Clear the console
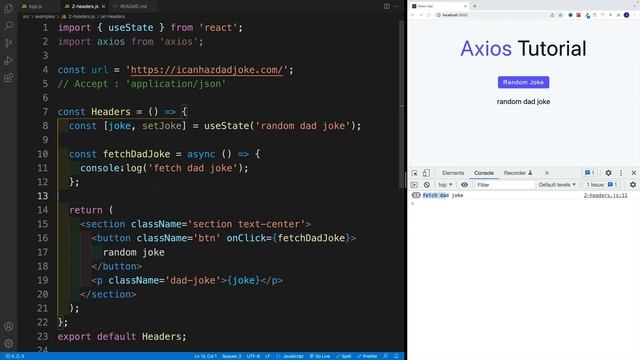This screenshot has height=360, width=640. (x=427, y=185)
